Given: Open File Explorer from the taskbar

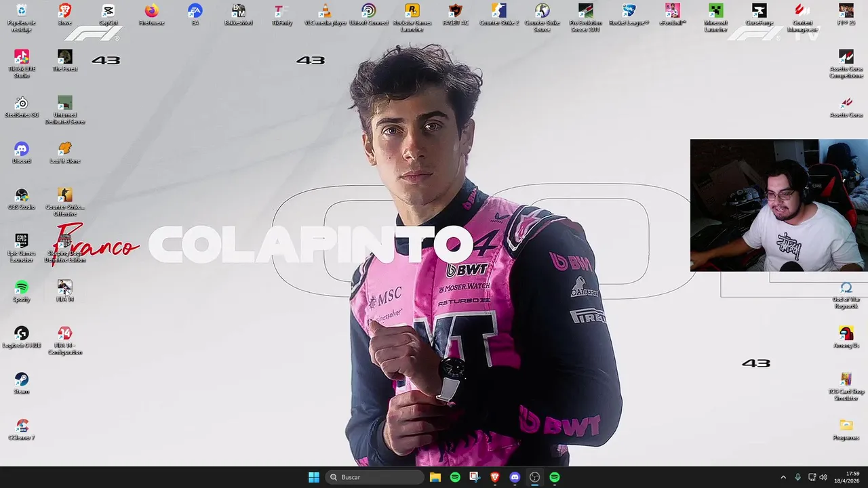Looking at the screenshot, I should [x=435, y=477].
